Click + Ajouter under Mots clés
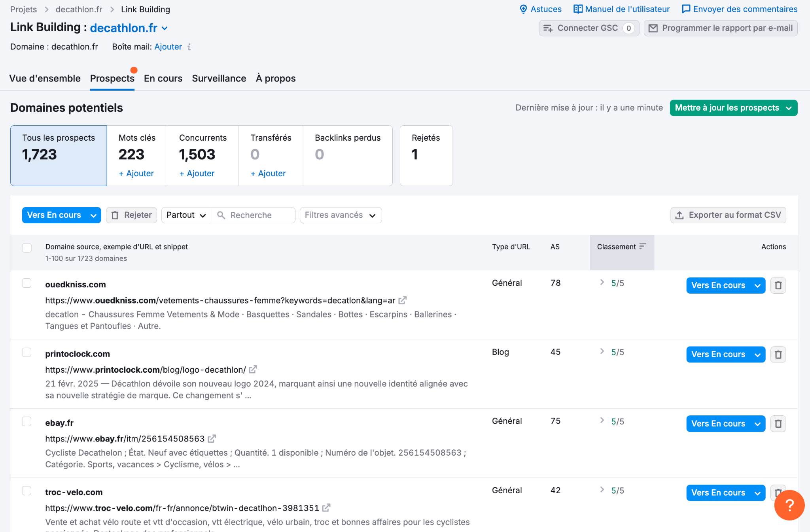The image size is (810, 532). pyautogui.click(x=136, y=174)
